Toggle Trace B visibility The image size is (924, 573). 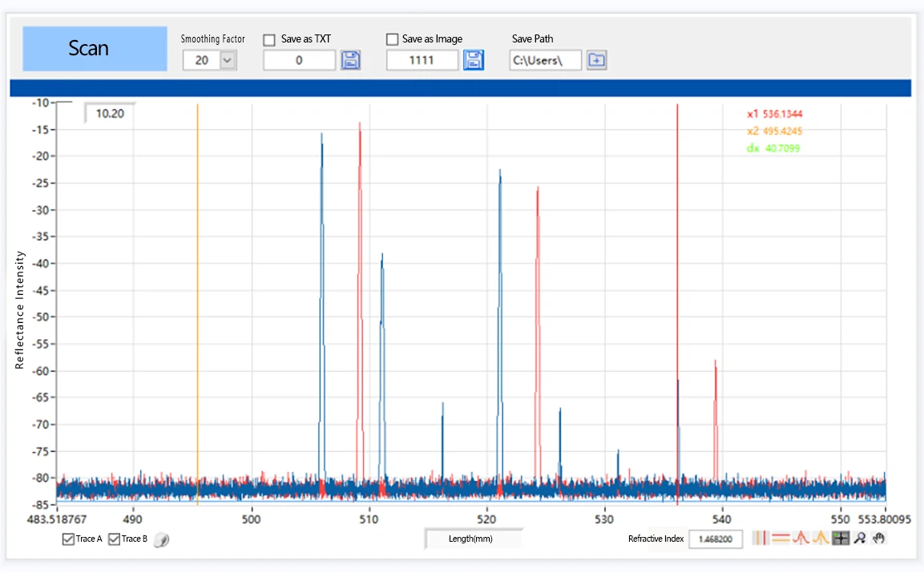(114, 539)
